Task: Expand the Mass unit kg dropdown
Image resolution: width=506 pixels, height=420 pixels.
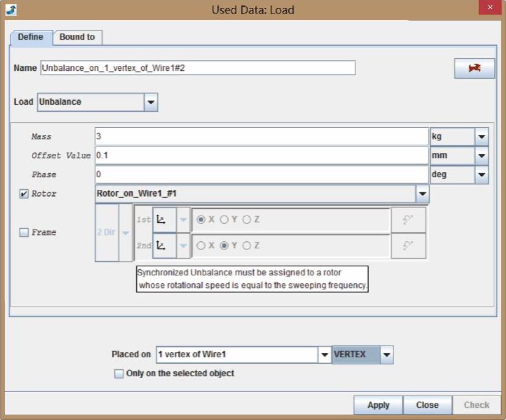Action: pos(482,137)
